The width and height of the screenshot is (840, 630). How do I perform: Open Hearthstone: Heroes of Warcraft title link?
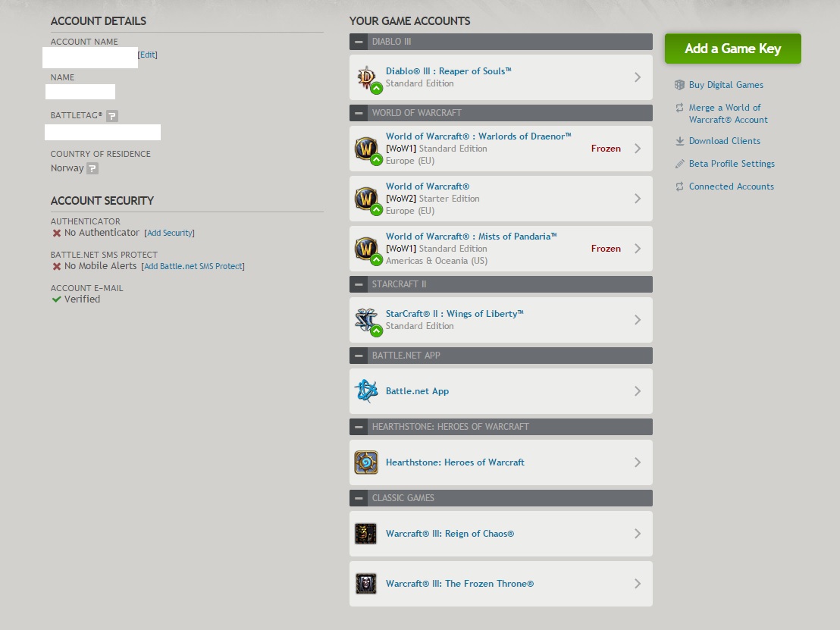tap(455, 462)
